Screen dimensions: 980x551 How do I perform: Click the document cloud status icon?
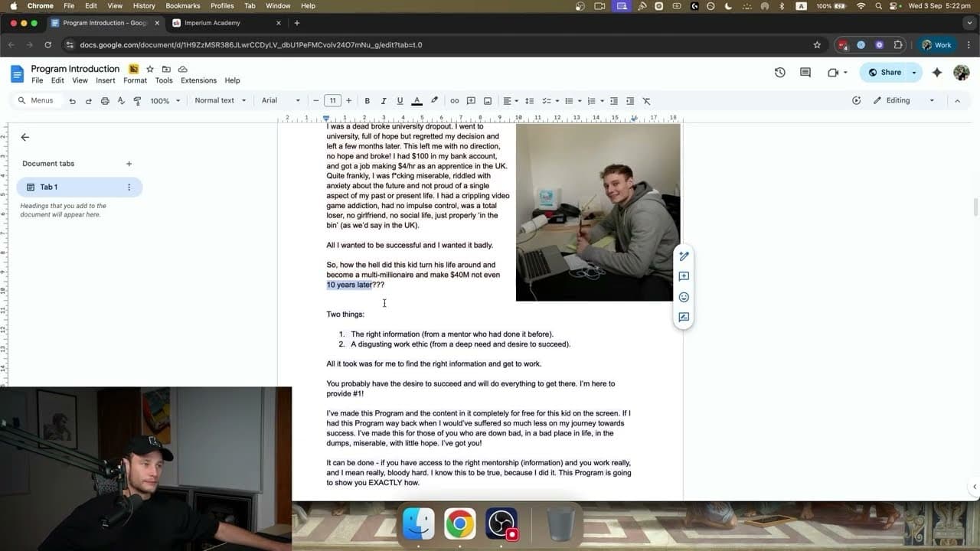point(183,69)
